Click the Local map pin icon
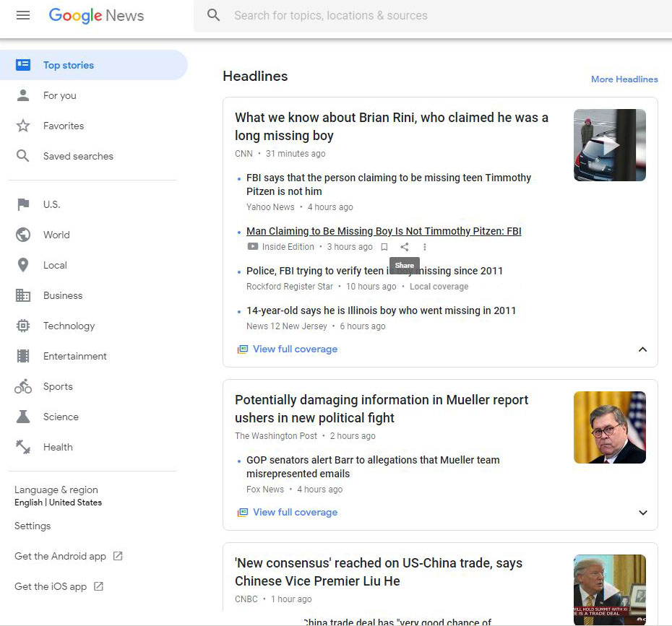The height and width of the screenshot is (626, 672). pyautogui.click(x=23, y=265)
